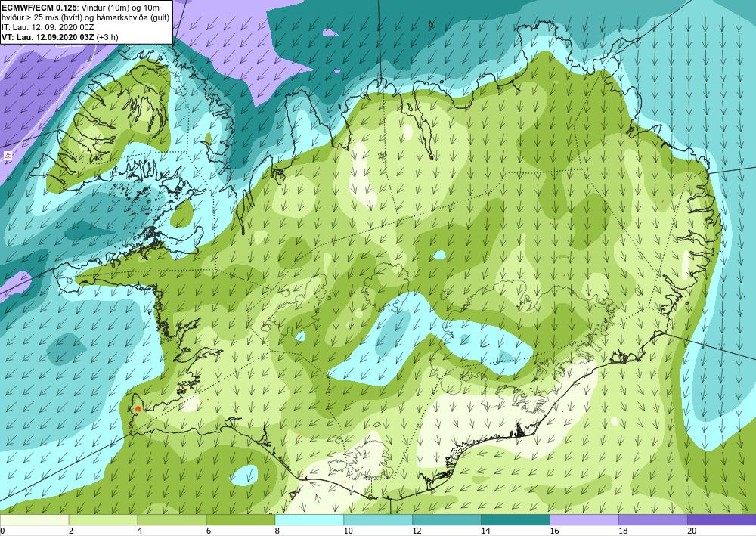The image size is (756, 536).
Task: Click the '2' legend scale label
Action: (x=71, y=531)
